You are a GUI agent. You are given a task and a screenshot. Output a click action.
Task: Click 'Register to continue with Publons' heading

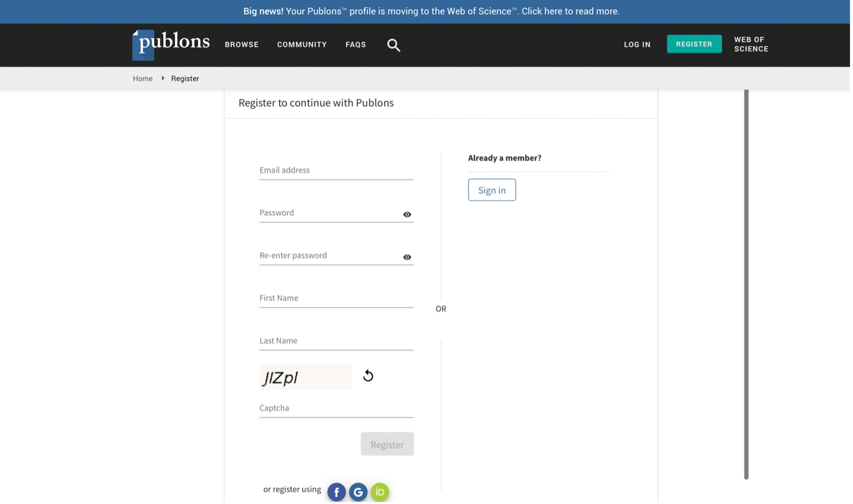pos(317,104)
